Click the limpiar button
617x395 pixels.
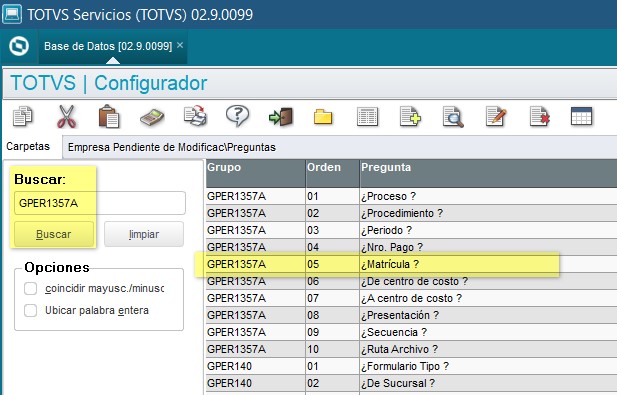pyautogui.click(x=144, y=234)
